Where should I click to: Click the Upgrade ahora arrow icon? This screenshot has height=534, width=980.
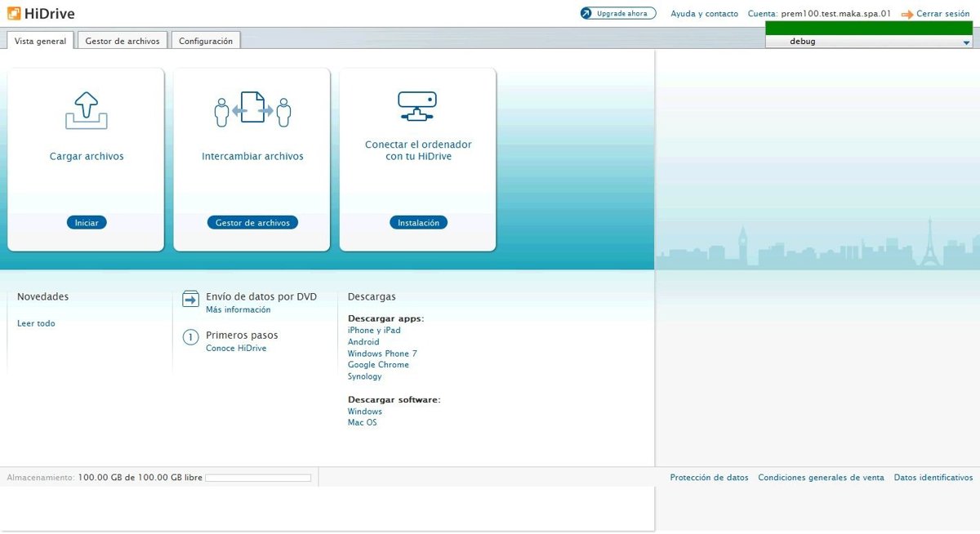(588, 14)
